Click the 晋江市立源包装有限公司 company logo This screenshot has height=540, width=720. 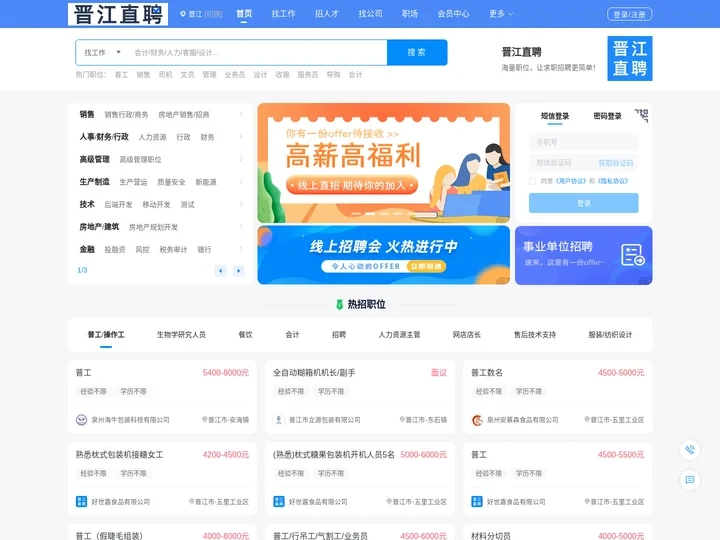(279, 420)
